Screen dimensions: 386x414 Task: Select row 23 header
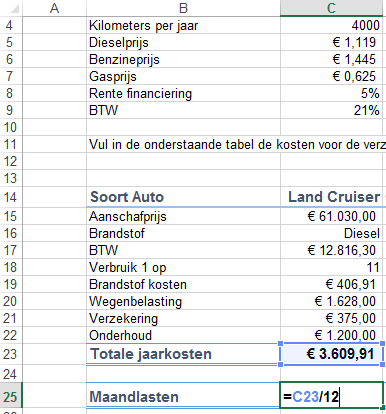tap(11, 354)
